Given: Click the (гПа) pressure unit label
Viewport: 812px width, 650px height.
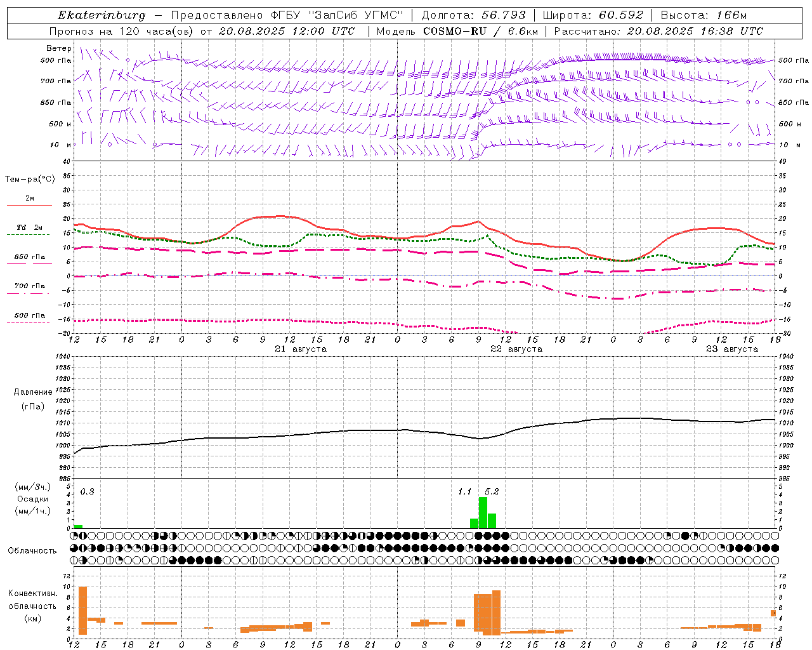Looking at the screenshot, I should 33,407.
